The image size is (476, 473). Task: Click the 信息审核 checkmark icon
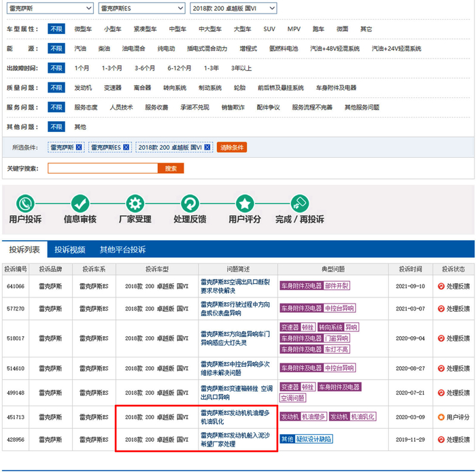click(x=80, y=203)
